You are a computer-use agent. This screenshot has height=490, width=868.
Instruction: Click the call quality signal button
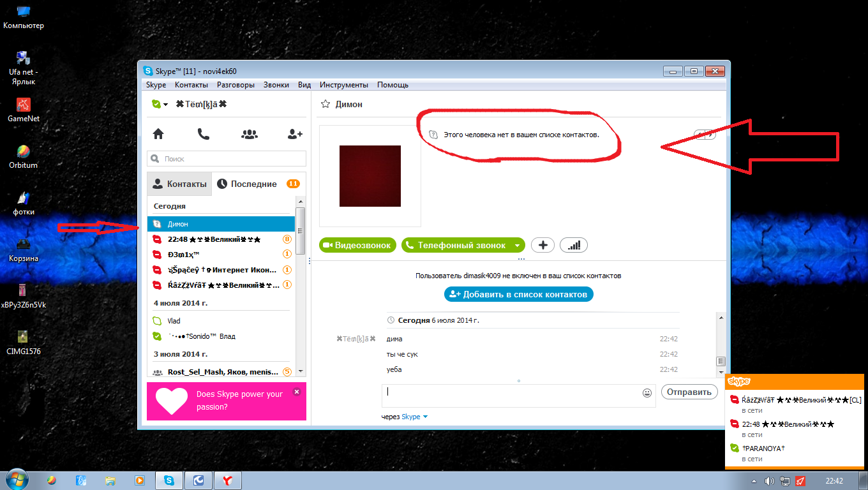tap(574, 245)
